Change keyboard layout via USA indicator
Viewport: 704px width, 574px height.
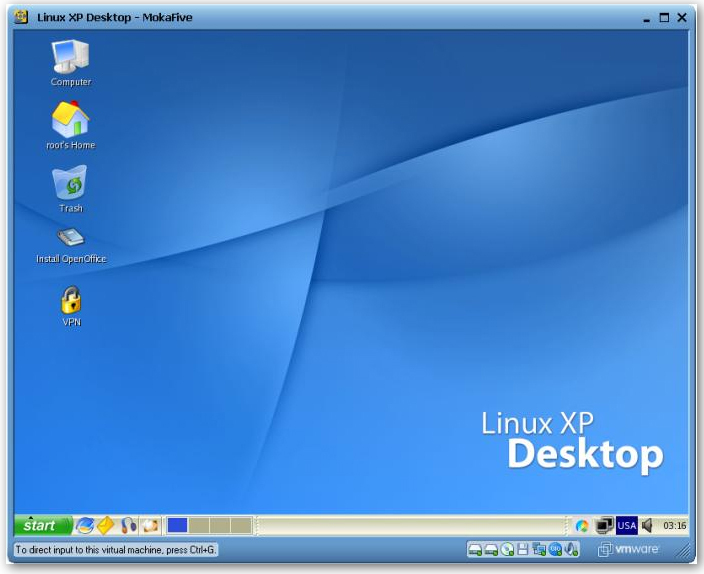(626, 525)
